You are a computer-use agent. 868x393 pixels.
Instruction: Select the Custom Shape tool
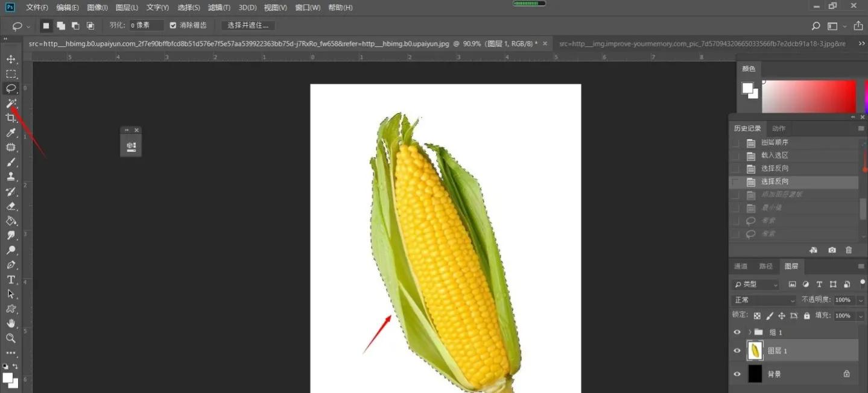point(11,309)
